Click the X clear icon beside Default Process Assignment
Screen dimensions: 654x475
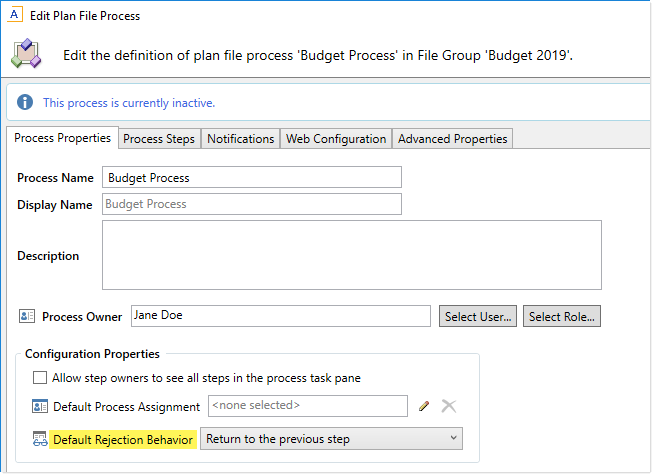pos(449,406)
